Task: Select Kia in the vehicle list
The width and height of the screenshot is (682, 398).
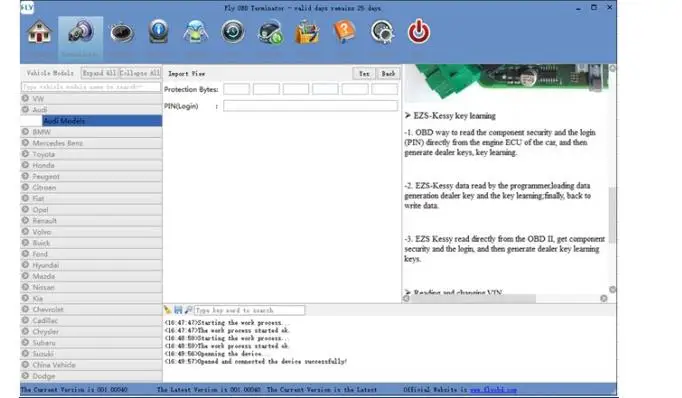Action: click(91, 298)
